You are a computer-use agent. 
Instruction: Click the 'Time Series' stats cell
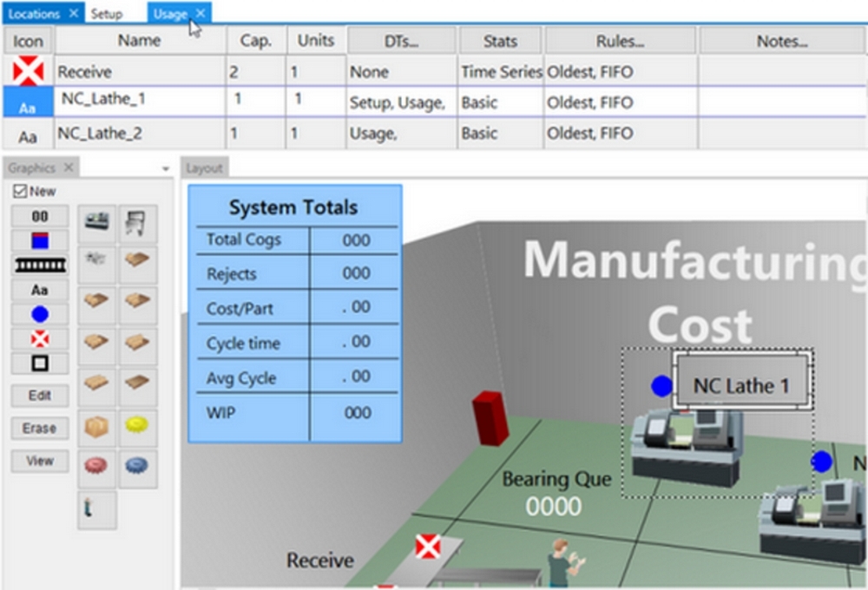(x=502, y=71)
